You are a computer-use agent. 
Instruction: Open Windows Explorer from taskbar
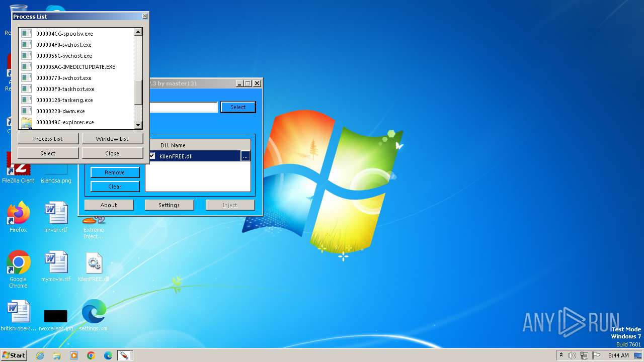[57, 355]
